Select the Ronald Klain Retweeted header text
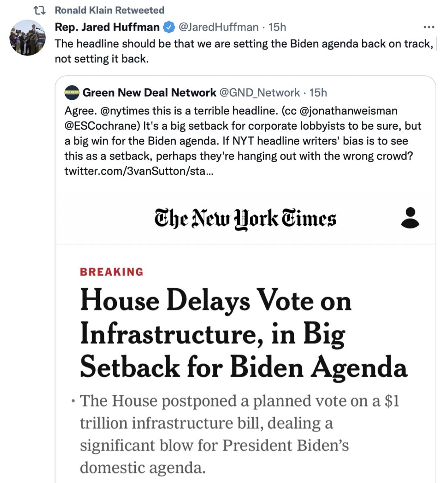This screenshot has height=483, width=448. click(110, 10)
